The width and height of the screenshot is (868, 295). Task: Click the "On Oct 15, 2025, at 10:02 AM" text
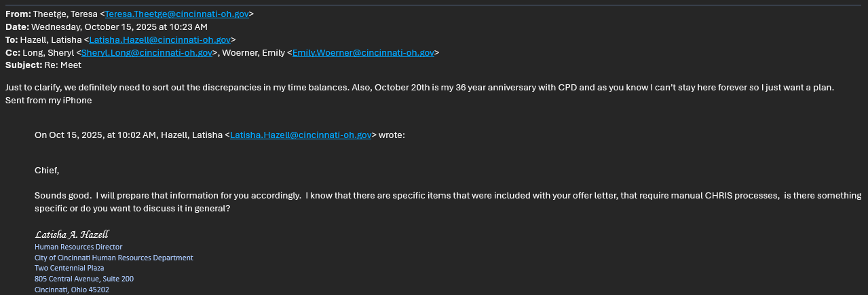[x=96, y=135]
